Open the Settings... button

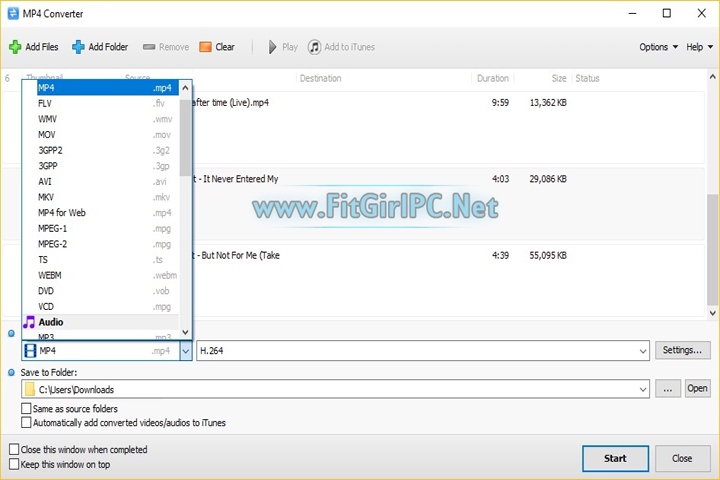point(683,350)
